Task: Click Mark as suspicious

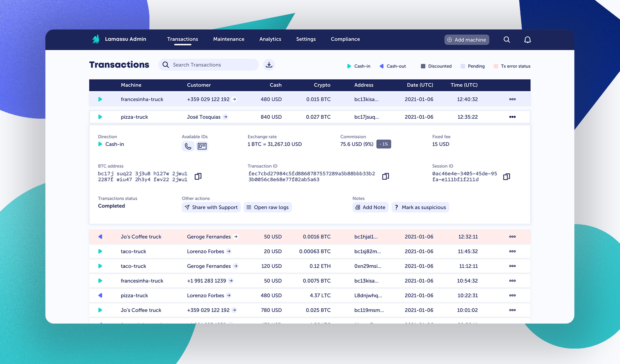Action: click(x=420, y=207)
